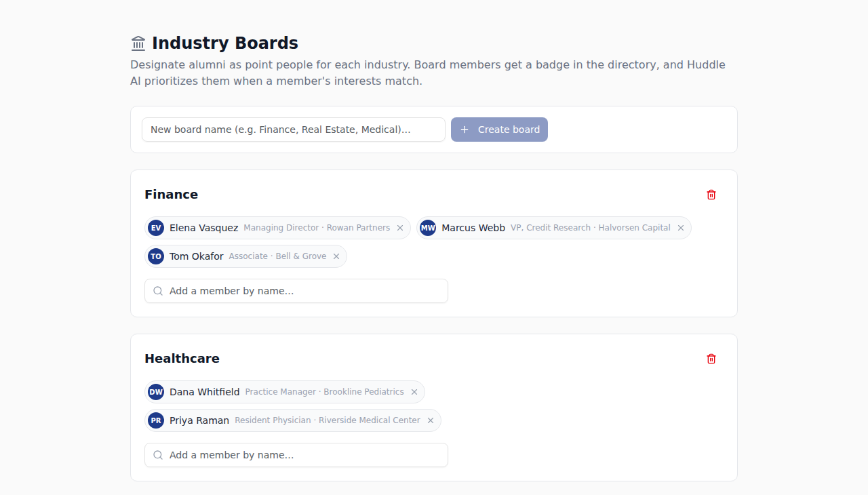Click Associate · Bell & Grove text
868x495 pixels.
pyautogui.click(x=278, y=256)
